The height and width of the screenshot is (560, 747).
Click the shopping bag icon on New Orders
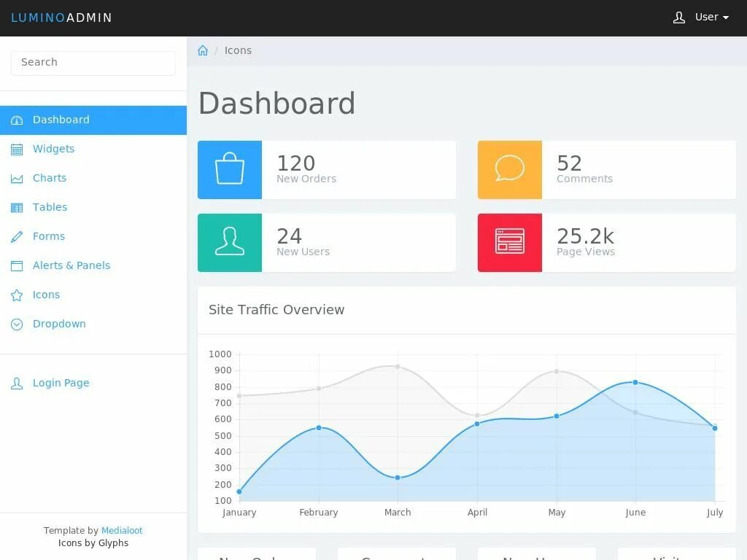coord(230,168)
